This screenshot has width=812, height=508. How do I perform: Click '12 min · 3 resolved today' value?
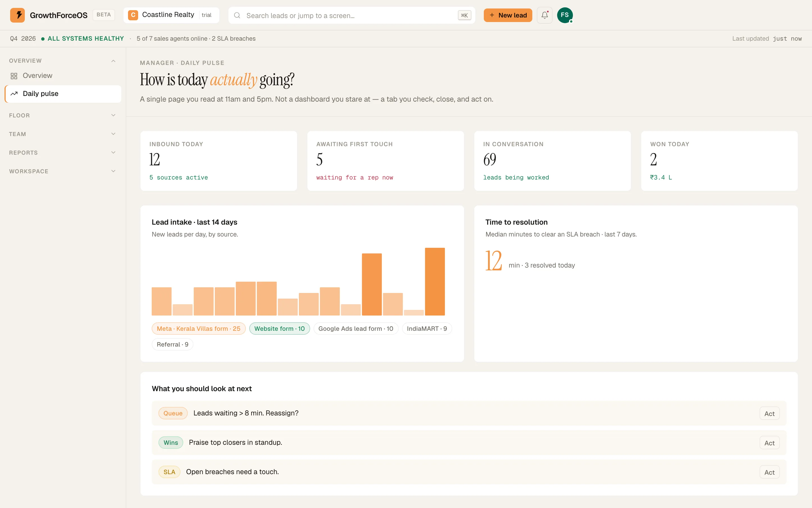coord(530,261)
